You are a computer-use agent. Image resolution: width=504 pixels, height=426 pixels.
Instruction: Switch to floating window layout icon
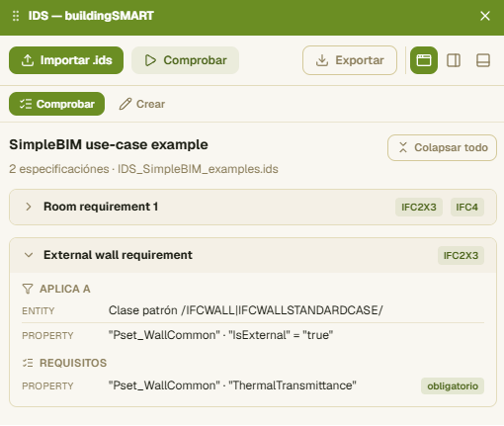click(x=424, y=60)
